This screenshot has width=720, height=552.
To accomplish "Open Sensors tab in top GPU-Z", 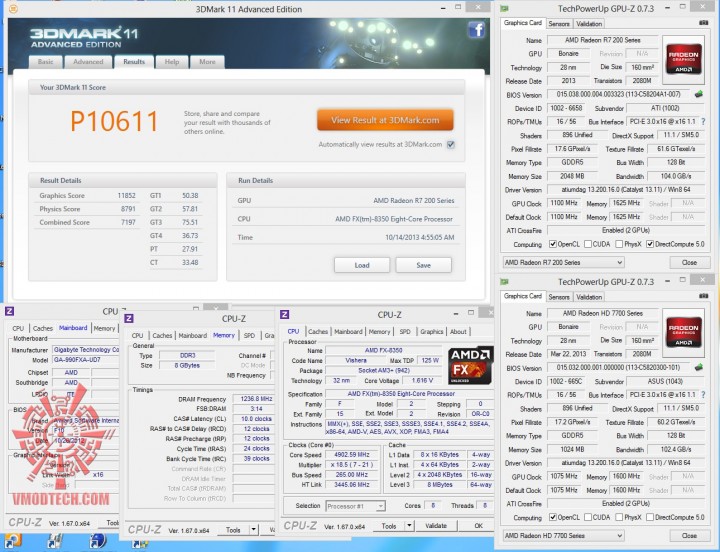I will pos(559,24).
